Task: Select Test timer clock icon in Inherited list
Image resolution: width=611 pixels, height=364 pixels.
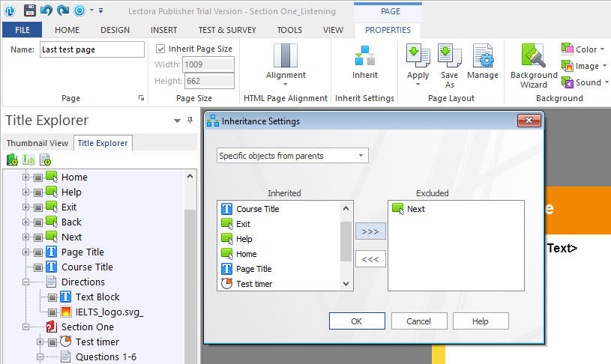Action: (x=226, y=283)
